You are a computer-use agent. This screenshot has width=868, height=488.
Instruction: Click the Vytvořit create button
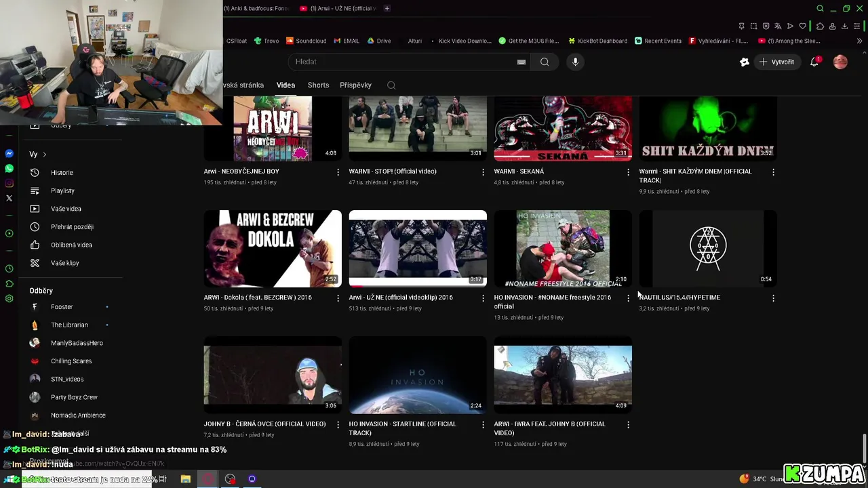click(776, 62)
